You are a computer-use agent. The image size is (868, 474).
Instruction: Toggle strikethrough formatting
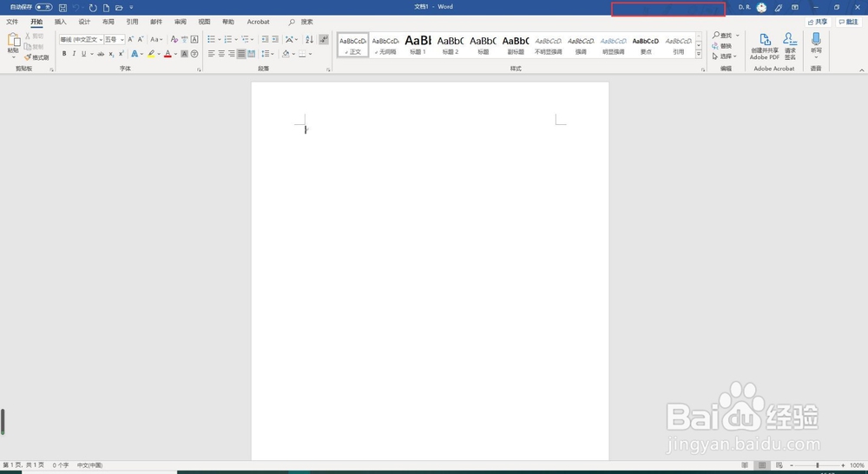pyautogui.click(x=101, y=54)
